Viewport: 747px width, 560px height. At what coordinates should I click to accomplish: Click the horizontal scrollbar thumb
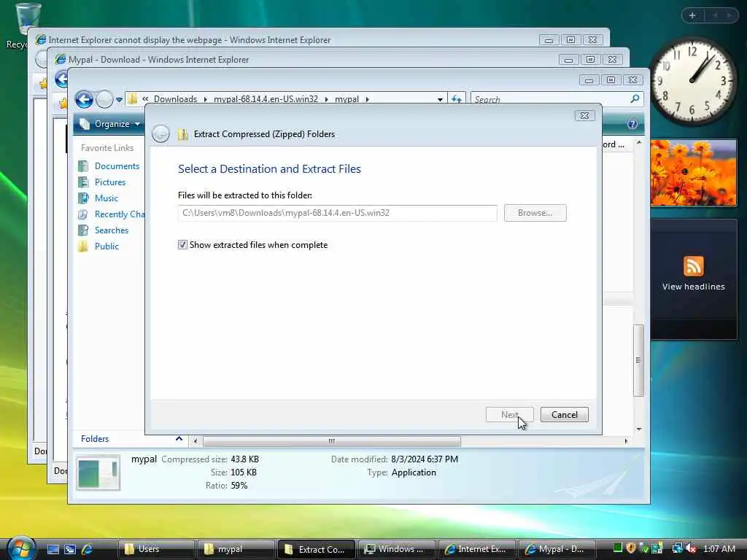point(332,441)
